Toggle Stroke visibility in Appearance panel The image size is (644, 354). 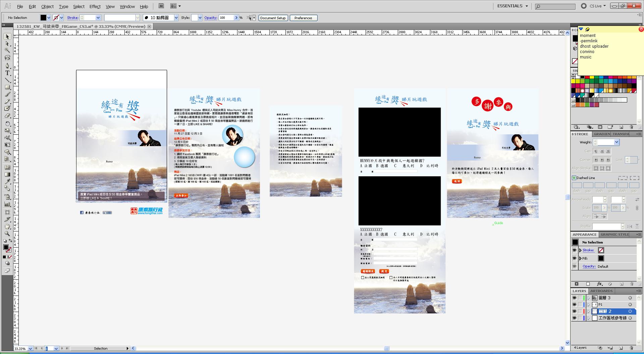tap(574, 250)
